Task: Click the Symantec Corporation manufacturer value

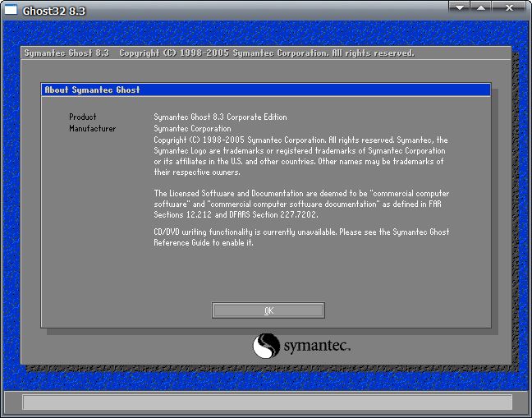Action: click(x=192, y=129)
